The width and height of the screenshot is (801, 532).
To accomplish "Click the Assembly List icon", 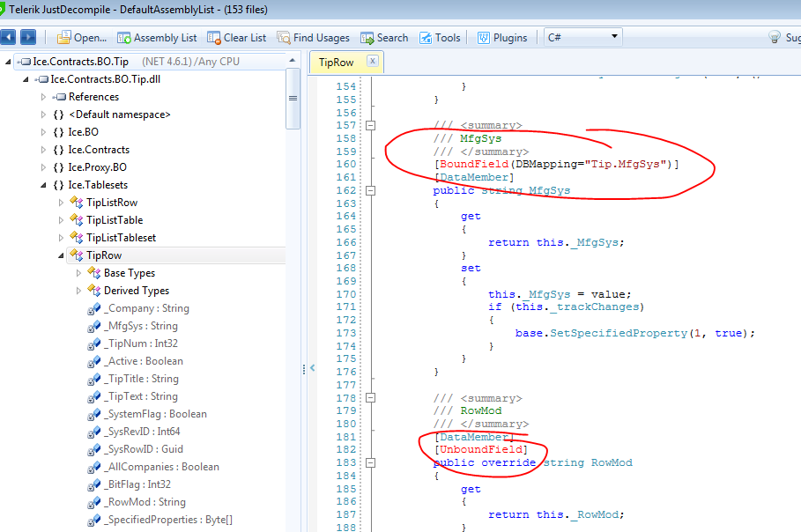I will (x=124, y=38).
